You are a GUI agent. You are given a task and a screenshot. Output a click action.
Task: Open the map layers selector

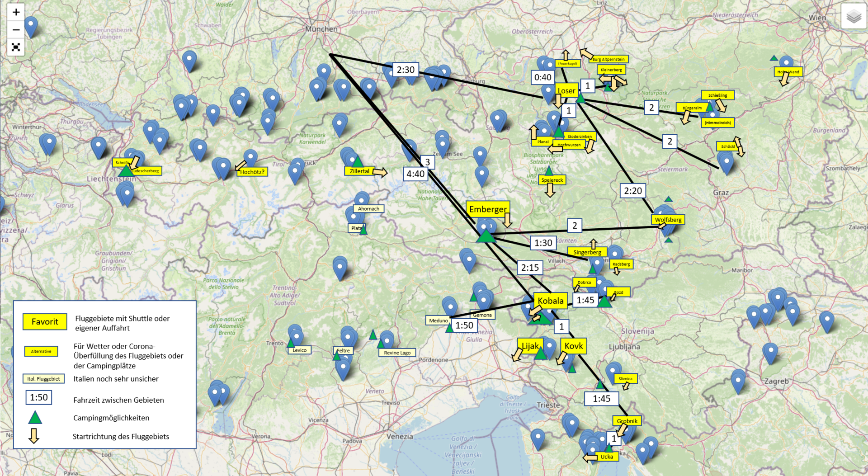click(853, 17)
